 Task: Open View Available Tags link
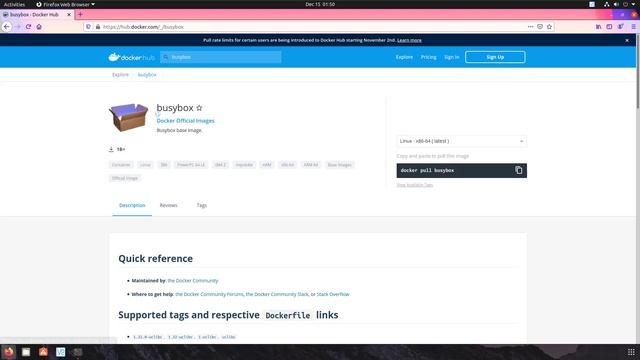coord(415,185)
